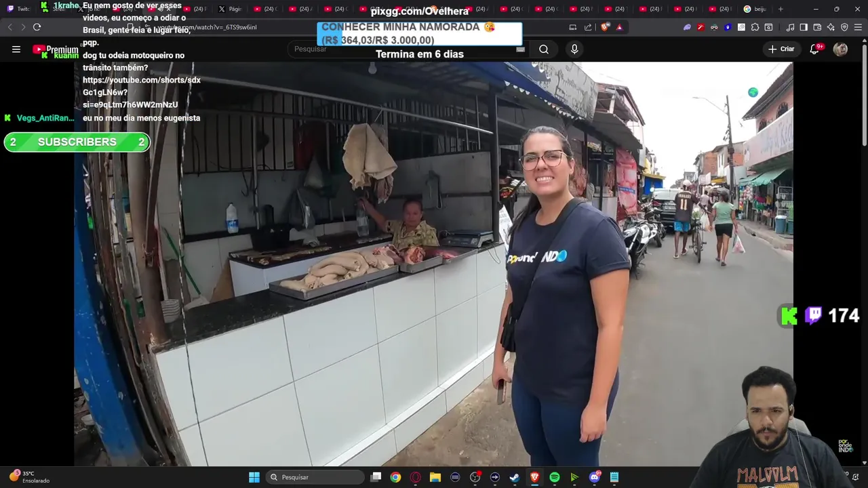Image resolution: width=868 pixels, height=488 pixels.
Task: Open a new browser tab
Action: [x=781, y=9]
